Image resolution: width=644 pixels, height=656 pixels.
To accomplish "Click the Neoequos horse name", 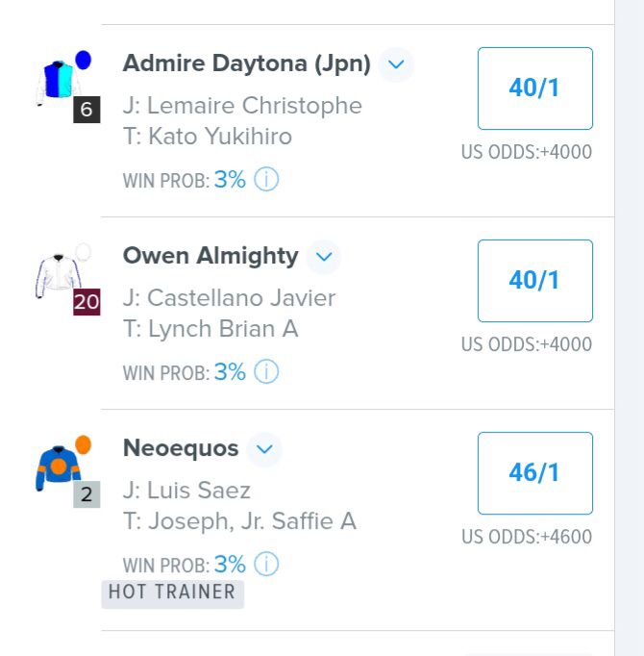I will point(180,448).
